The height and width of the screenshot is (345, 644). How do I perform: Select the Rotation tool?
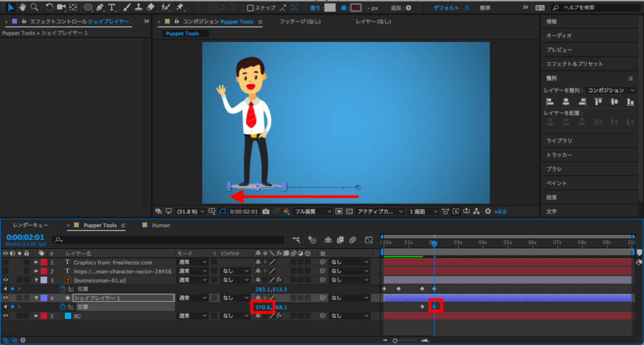coord(49,8)
